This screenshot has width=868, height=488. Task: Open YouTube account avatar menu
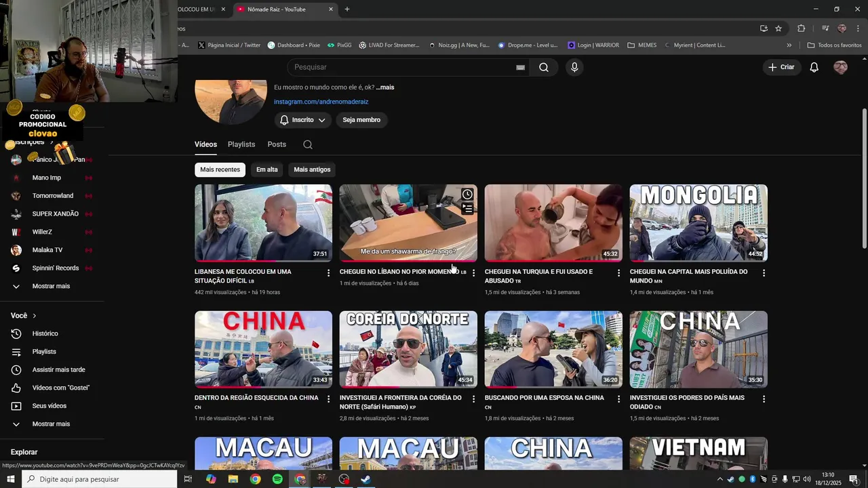click(841, 67)
